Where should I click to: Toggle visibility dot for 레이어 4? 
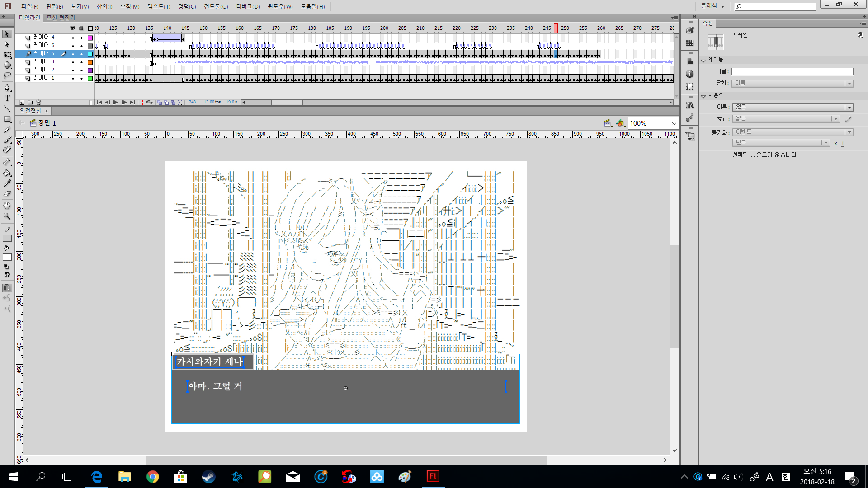click(x=73, y=38)
